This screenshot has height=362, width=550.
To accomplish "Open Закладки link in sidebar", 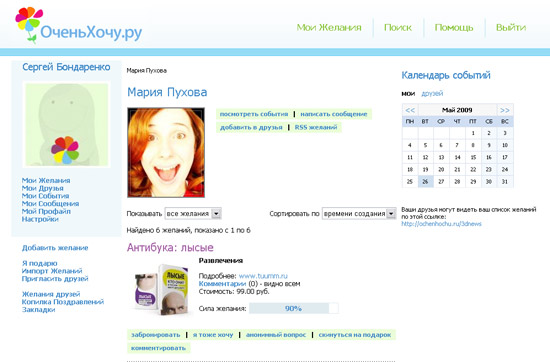I will pos(39,309).
